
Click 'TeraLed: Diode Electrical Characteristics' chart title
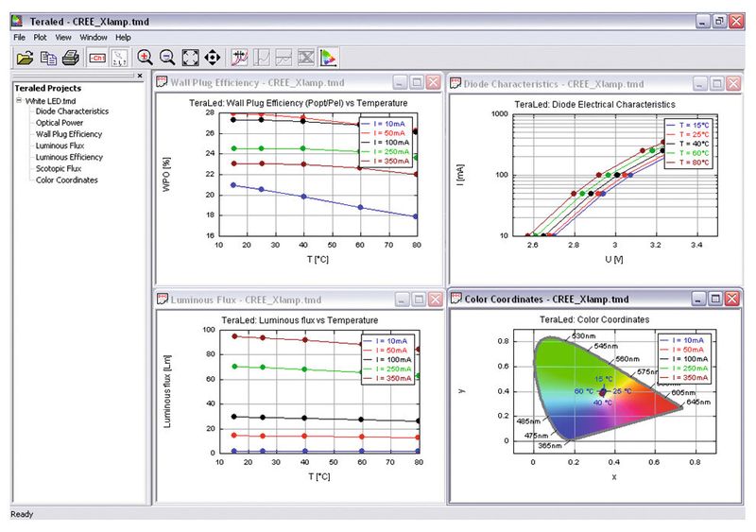tap(594, 105)
